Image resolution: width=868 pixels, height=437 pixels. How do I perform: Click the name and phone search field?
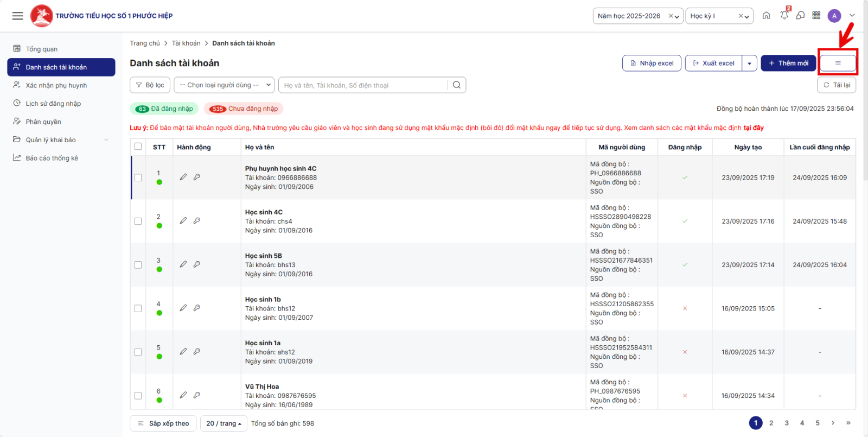pyautogui.click(x=363, y=85)
